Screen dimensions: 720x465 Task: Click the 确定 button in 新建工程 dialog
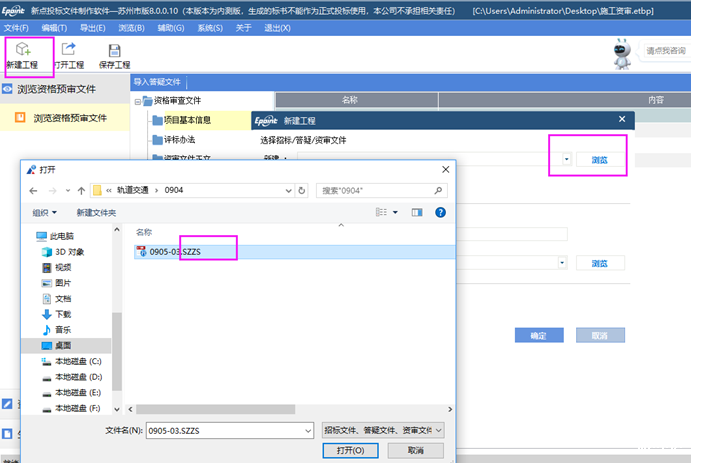pyautogui.click(x=538, y=335)
